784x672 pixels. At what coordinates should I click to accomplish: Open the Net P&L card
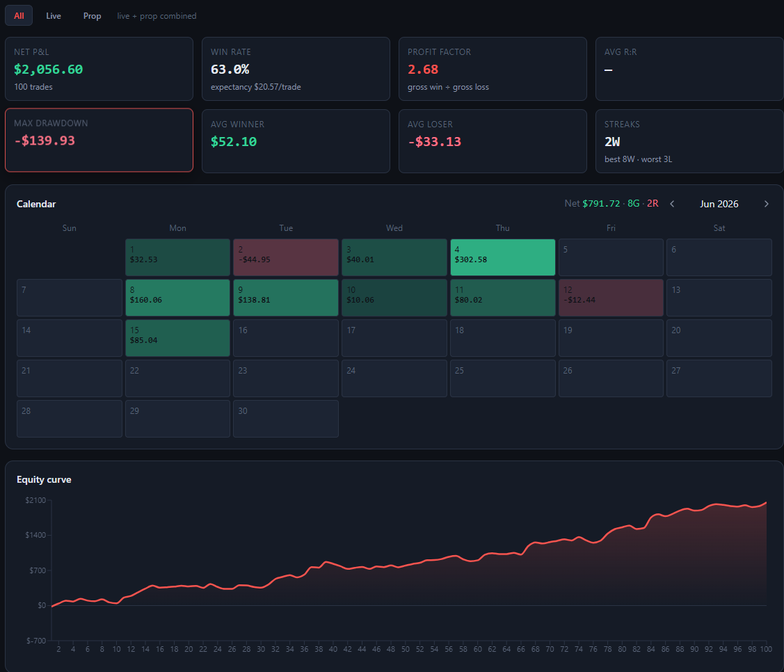click(99, 69)
